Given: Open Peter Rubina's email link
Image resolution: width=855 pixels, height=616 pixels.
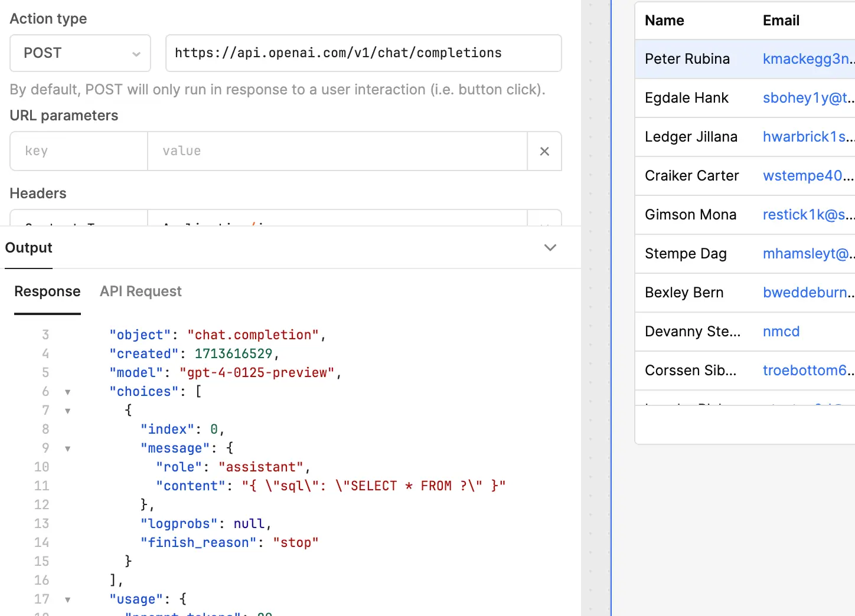Looking at the screenshot, I should (807, 59).
